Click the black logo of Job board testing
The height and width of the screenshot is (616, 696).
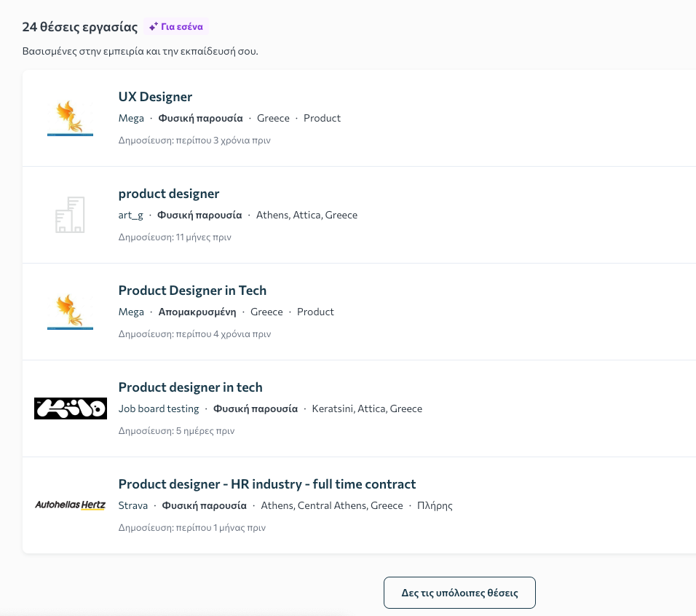(x=71, y=408)
